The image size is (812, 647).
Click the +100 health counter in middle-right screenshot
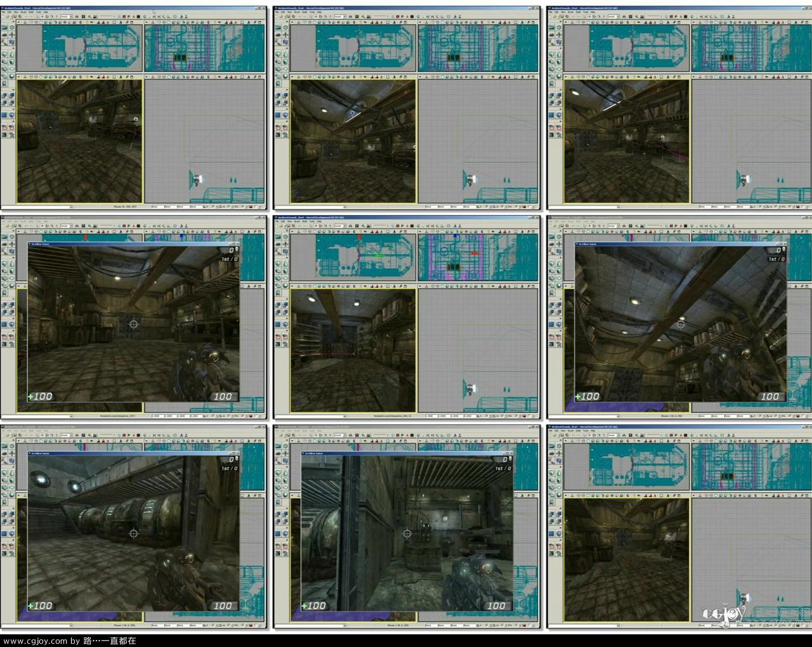pos(587,396)
